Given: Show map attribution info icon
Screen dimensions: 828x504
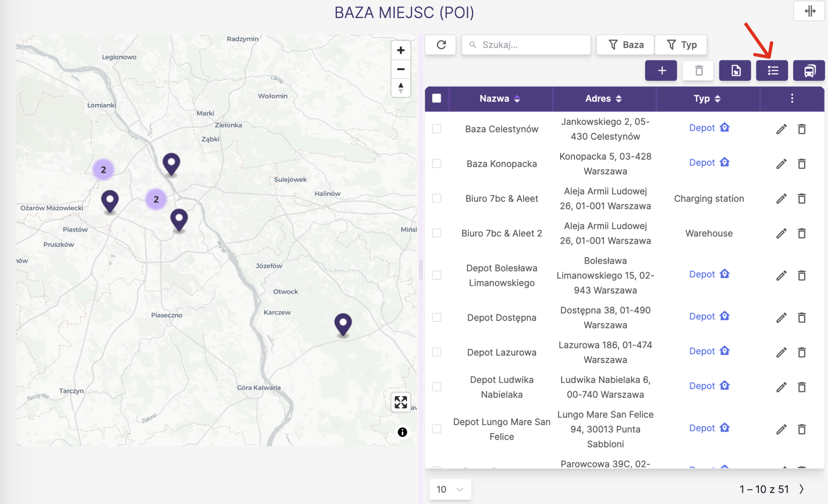Looking at the screenshot, I should click(402, 432).
